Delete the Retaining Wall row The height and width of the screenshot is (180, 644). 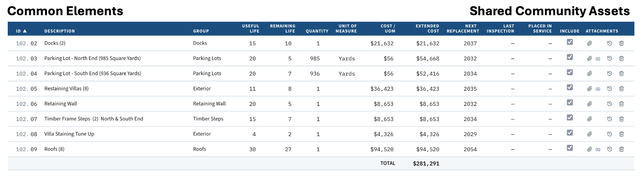[621, 104]
